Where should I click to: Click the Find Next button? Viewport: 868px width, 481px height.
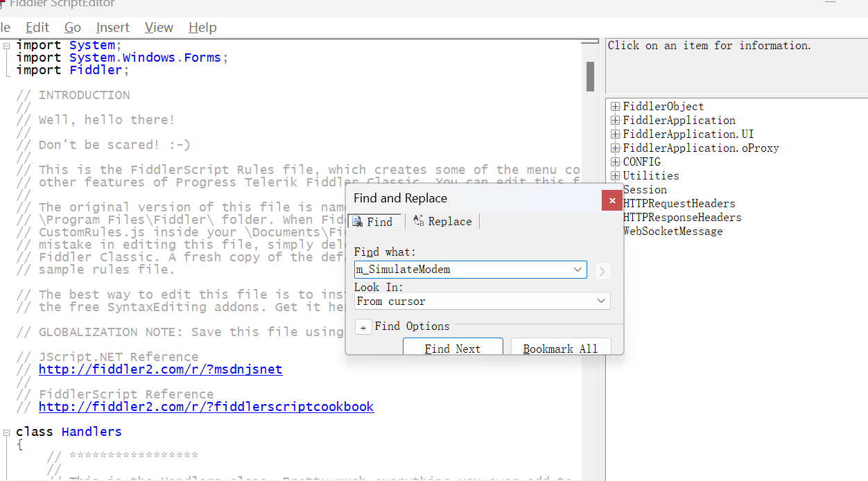453,347
